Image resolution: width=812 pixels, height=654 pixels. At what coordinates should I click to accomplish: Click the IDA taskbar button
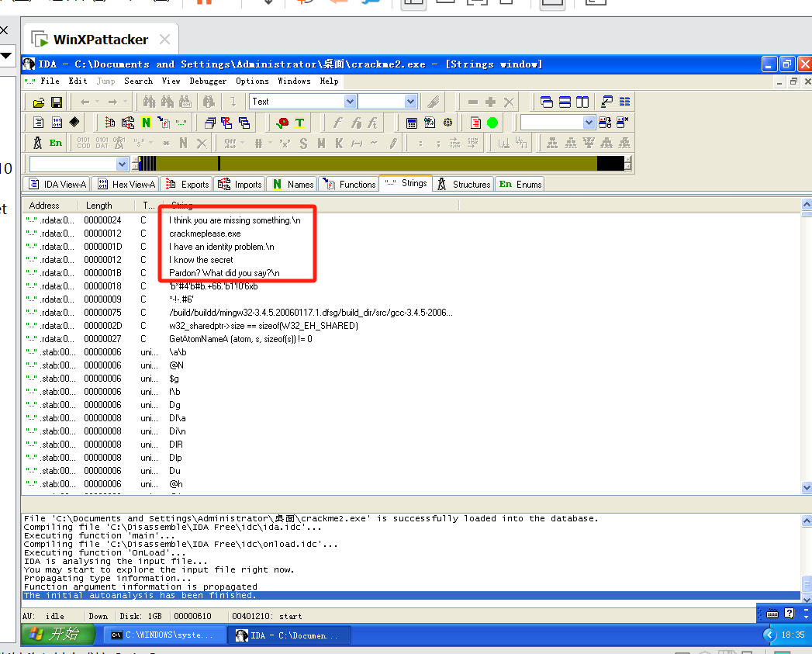(x=289, y=635)
